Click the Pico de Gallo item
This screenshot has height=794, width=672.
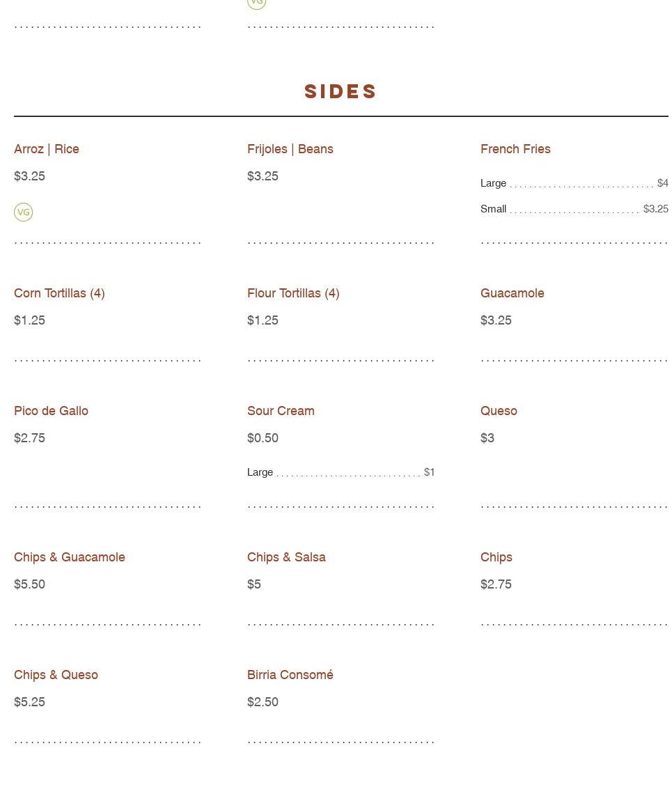pyautogui.click(x=51, y=411)
